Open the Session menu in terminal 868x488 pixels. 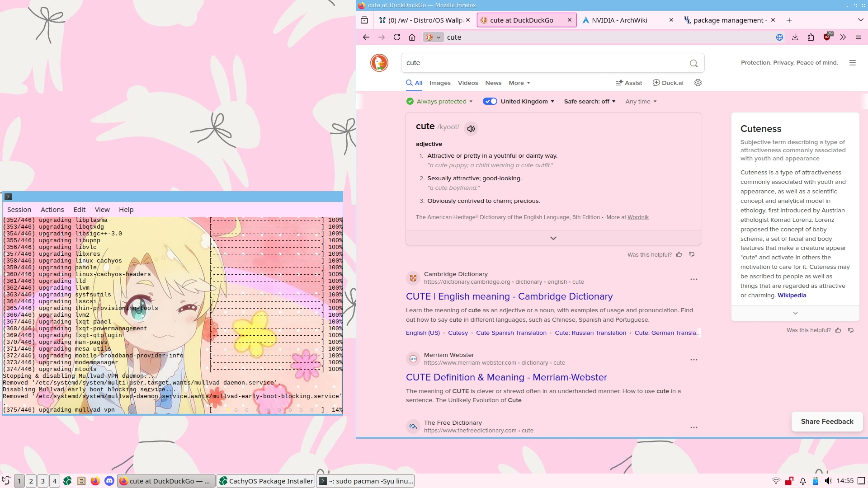[19, 210]
